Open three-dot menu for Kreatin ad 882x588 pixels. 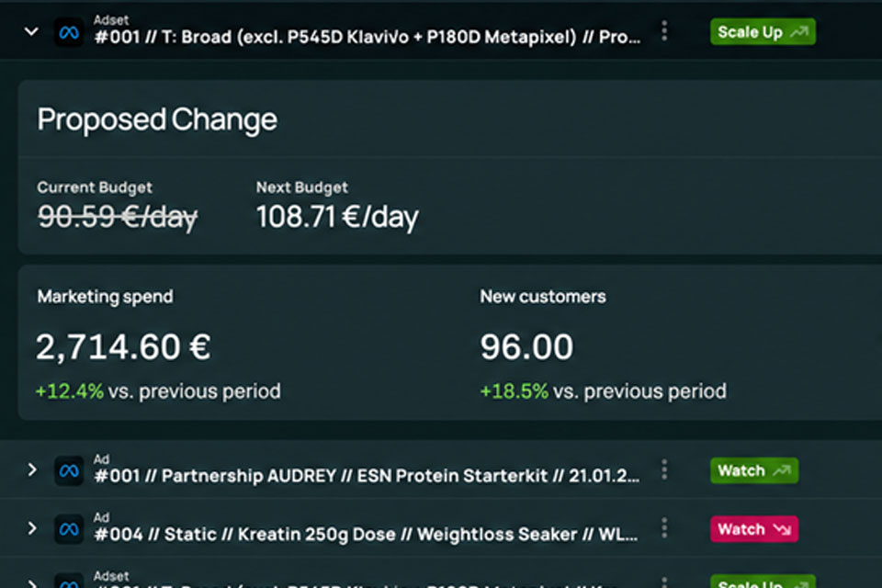point(664,528)
